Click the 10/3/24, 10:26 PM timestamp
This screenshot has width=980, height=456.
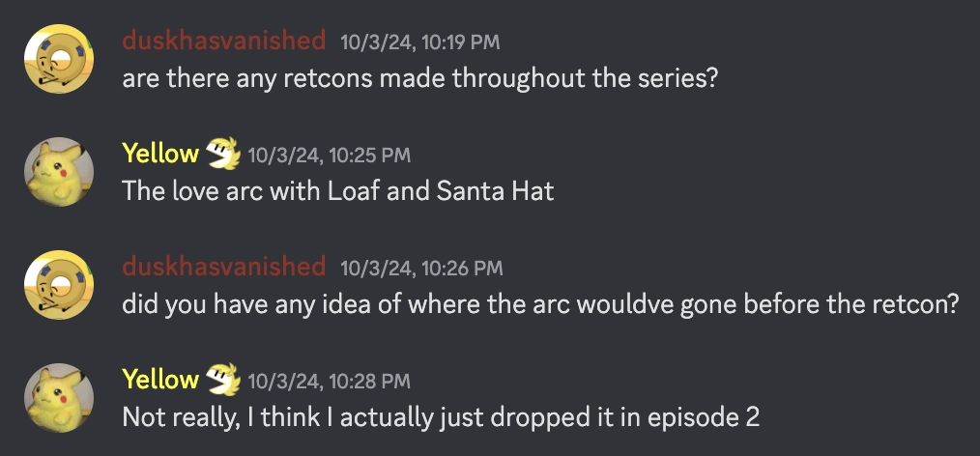click(421, 269)
